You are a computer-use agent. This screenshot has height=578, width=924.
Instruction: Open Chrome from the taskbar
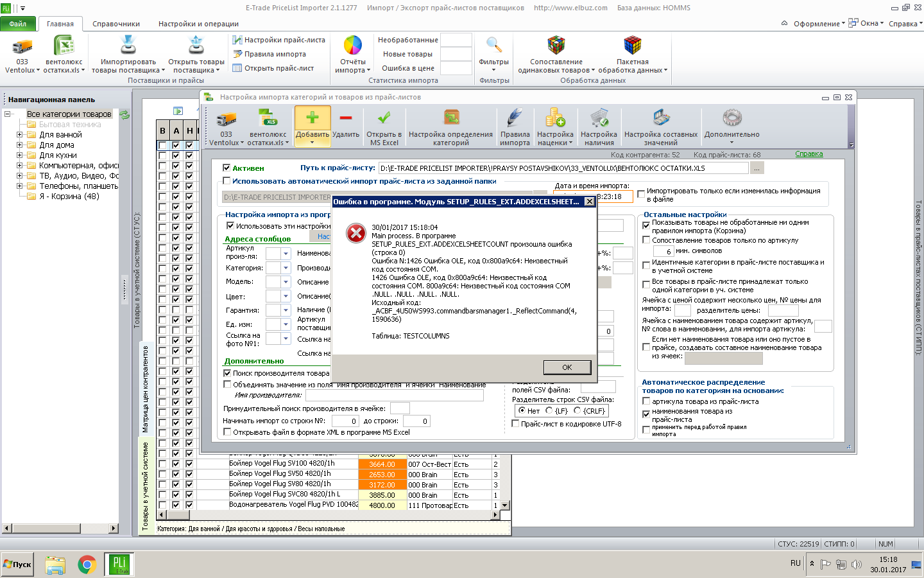[87, 565]
